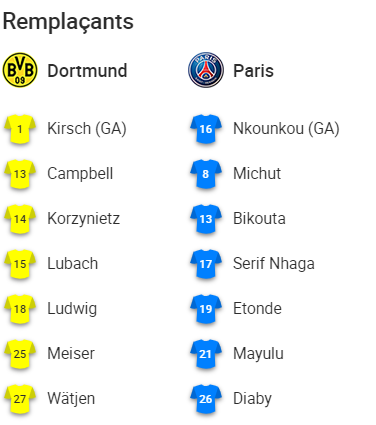Click the Borussia Dortmund club crest
The image size is (376, 425).
20,70
